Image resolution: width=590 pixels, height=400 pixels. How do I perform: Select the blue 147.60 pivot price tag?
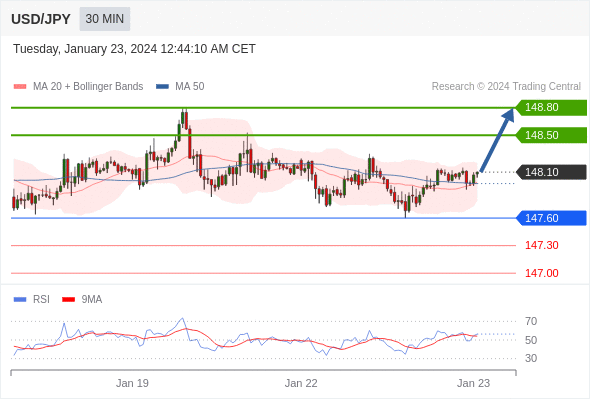click(x=551, y=218)
